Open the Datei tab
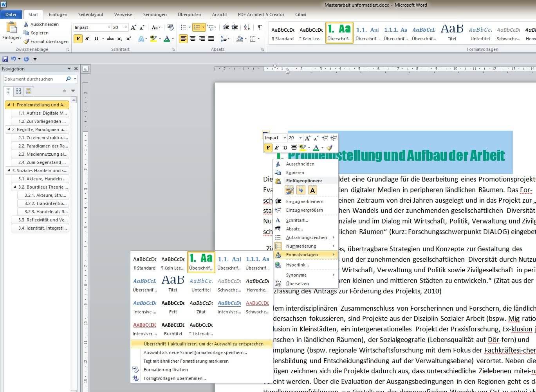This screenshot has width=536, height=392. click(11, 14)
